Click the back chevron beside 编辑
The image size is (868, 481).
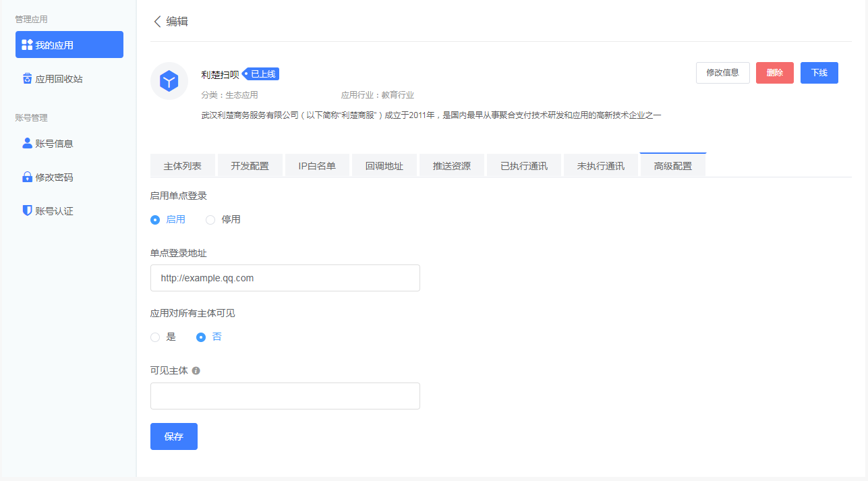pos(156,22)
